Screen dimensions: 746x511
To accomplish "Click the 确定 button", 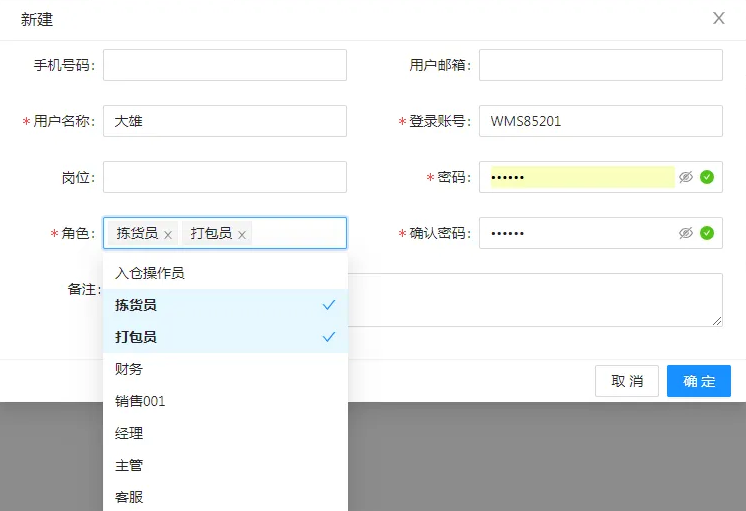I will point(698,381).
